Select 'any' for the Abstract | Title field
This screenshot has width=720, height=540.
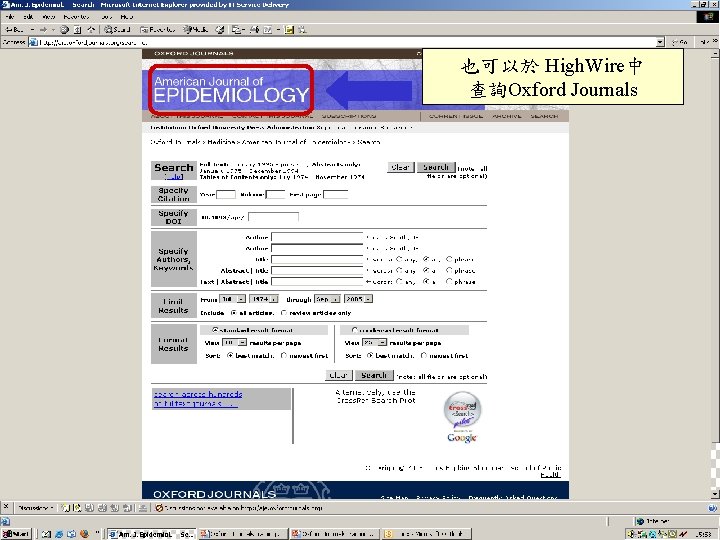399,270
